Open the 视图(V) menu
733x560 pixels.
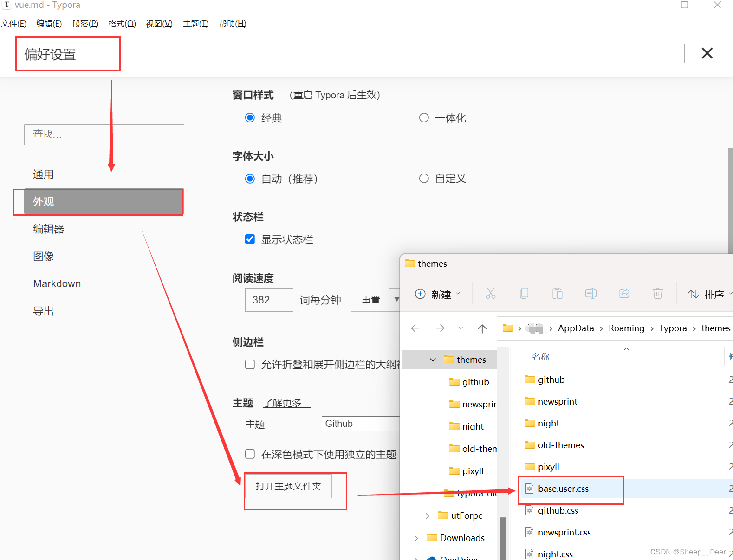coord(159,24)
